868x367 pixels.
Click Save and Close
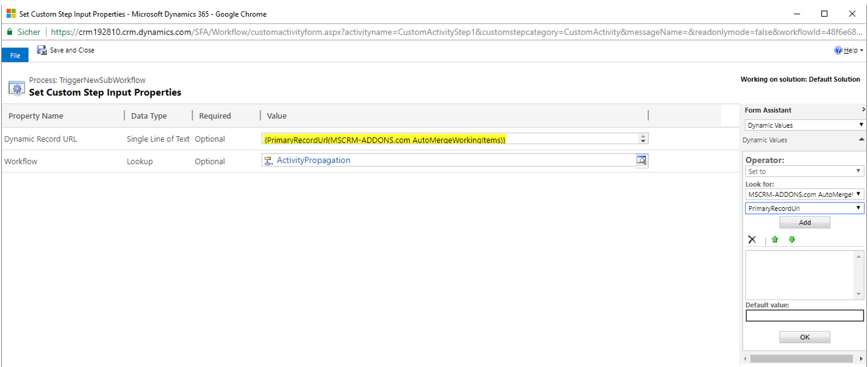[66, 50]
